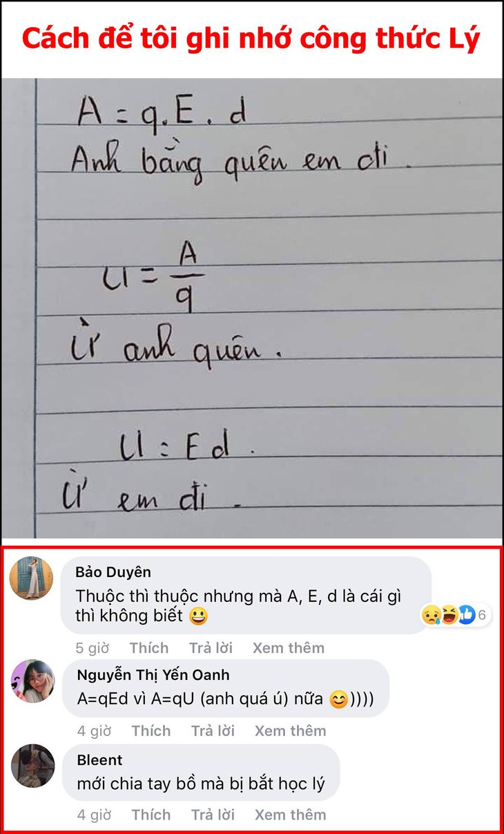The height and width of the screenshot is (834, 504).
Task: Click Bảo Duyên's profile avatar
Action: point(32,579)
